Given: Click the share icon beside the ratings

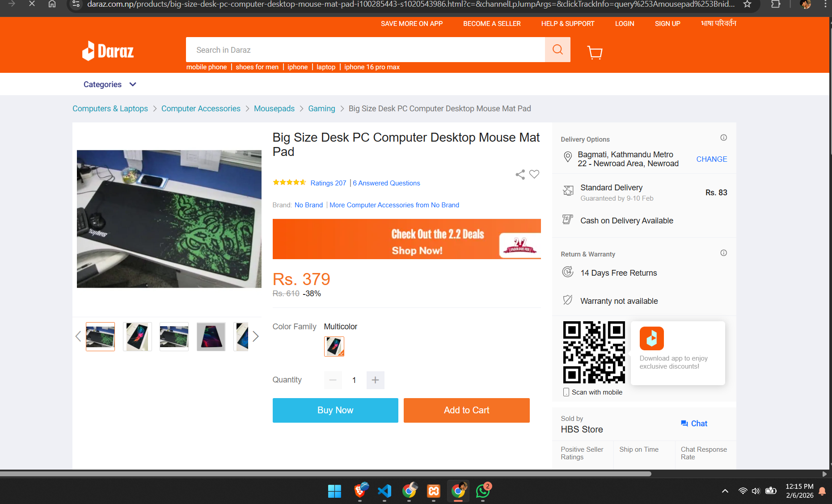Looking at the screenshot, I should coord(520,175).
